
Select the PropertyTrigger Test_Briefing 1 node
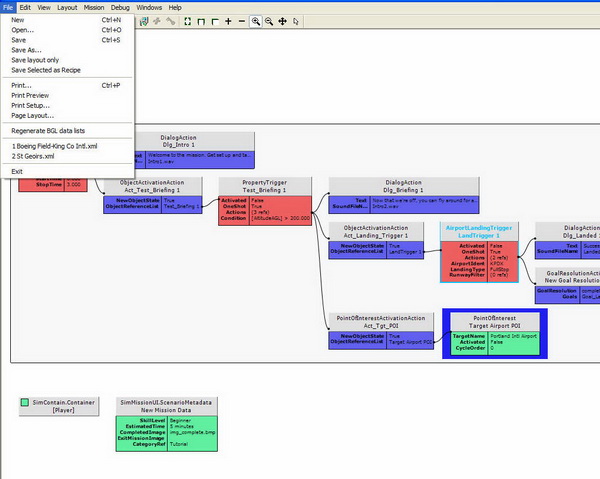click(x=264, y=188)
